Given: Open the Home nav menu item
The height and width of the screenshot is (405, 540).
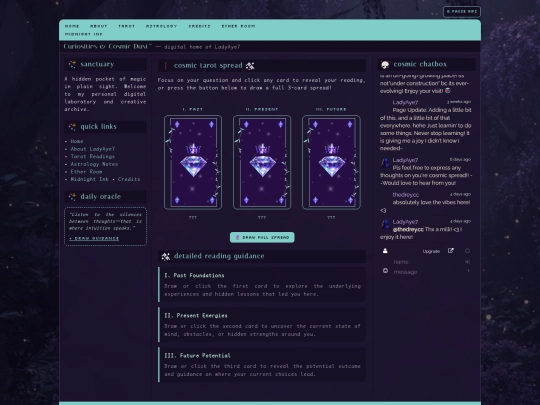Looking at the screenshot, I should [x=72, y=26].
